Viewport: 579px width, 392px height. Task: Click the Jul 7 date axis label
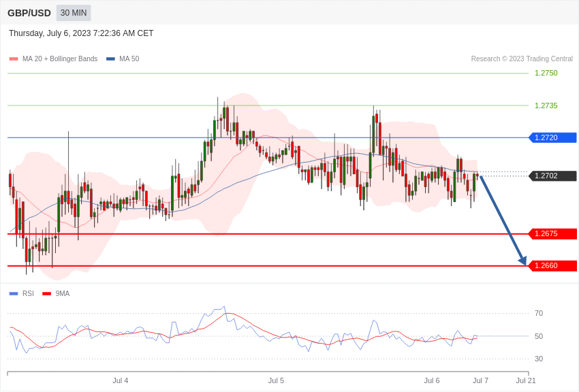pyautogui.click(x=480, y=380)
